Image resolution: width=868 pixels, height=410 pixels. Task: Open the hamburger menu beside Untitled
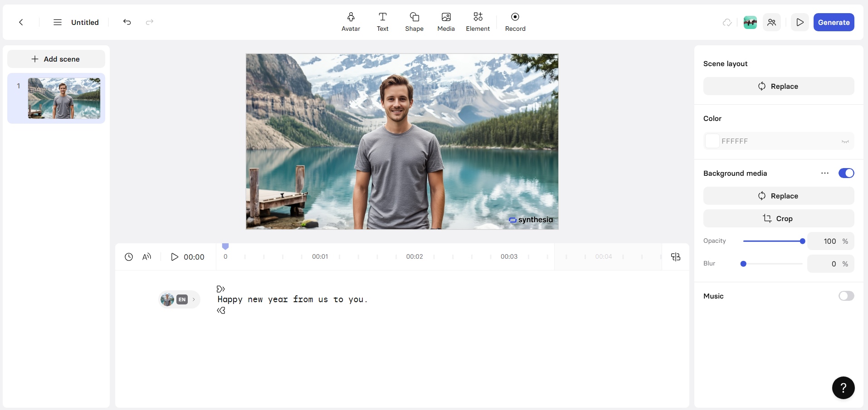(58, 22)
